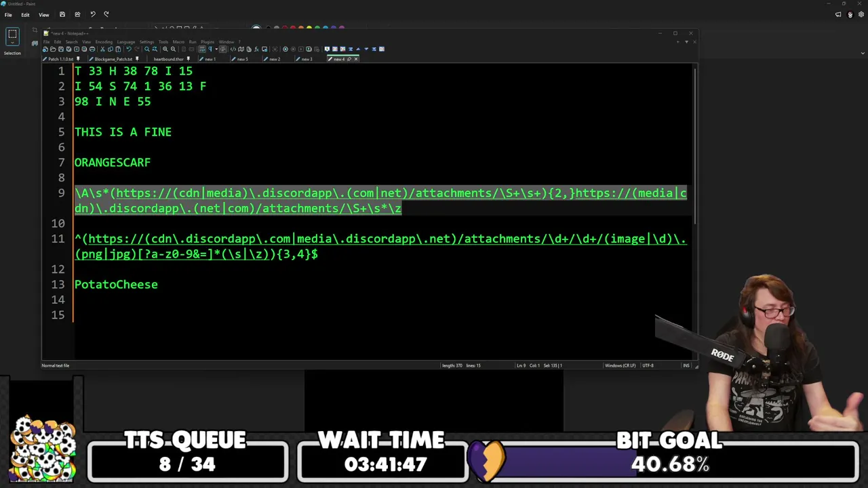Click the Document Map icon

[x=241, y=49]
